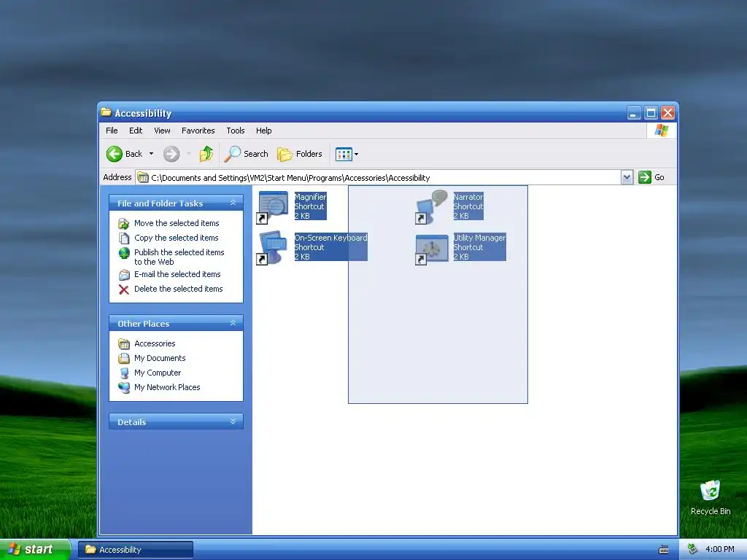Click the red X Delete icon
The height and width of the screenshot is (560, 747).
(x=124, y=289)
